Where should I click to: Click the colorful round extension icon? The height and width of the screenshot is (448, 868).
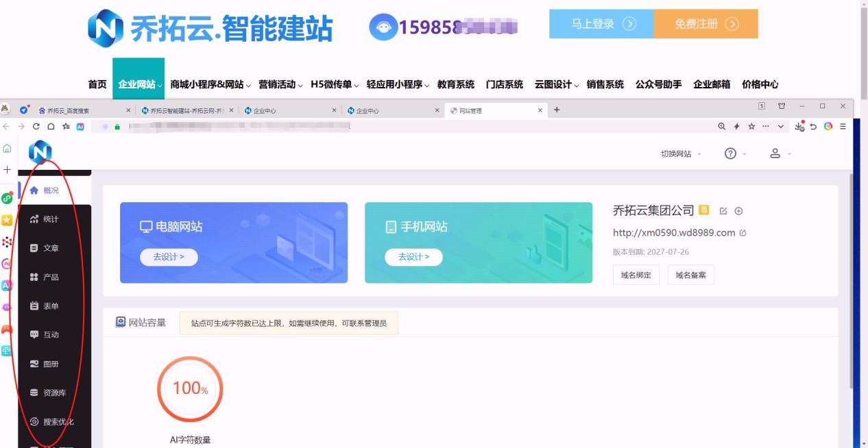pos(828,127)
